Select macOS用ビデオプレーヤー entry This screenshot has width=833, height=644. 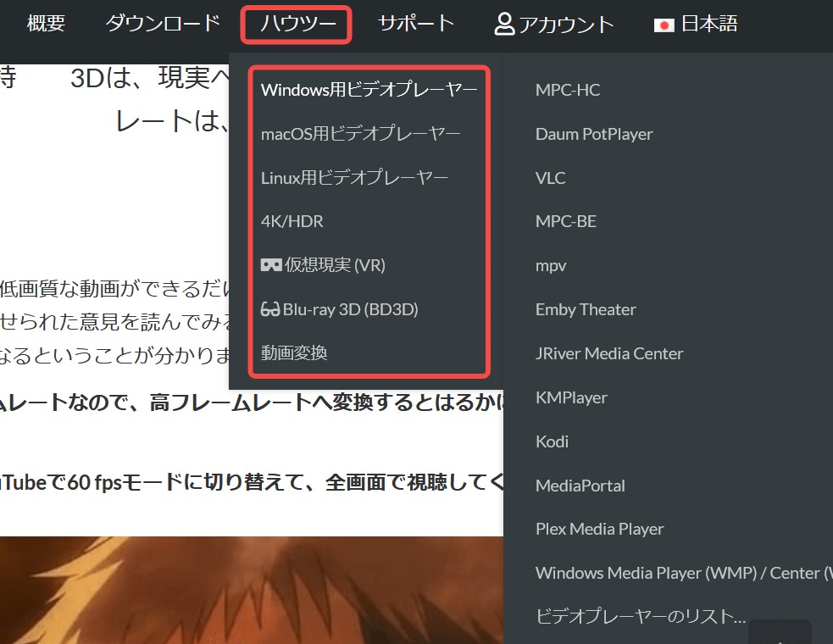[x=360, y=133]
